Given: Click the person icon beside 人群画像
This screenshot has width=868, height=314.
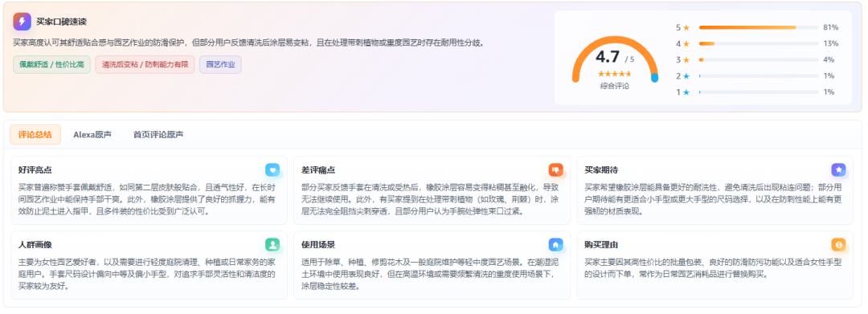Looking at the screenshot, I should (272, 244).
